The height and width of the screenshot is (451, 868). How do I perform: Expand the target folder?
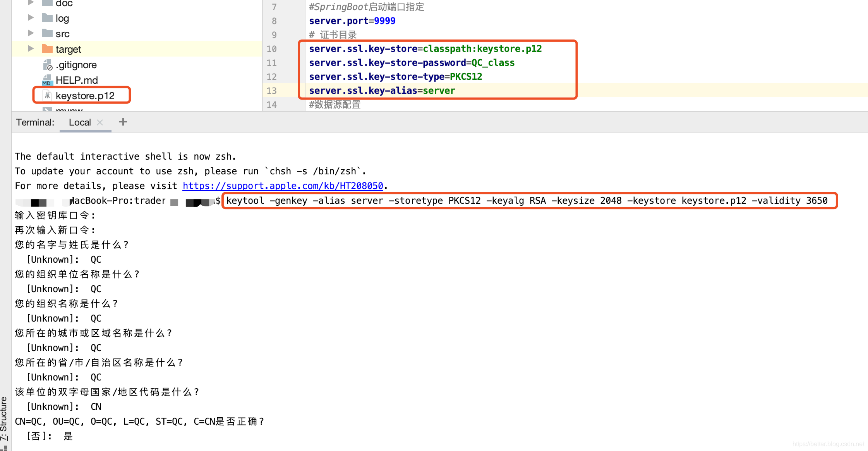point(31,48)
